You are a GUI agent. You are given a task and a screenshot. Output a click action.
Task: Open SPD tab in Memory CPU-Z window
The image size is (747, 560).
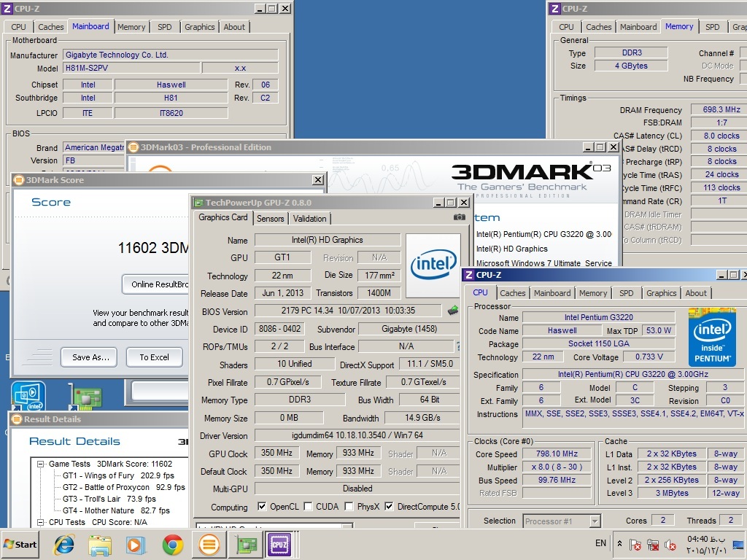712,27
